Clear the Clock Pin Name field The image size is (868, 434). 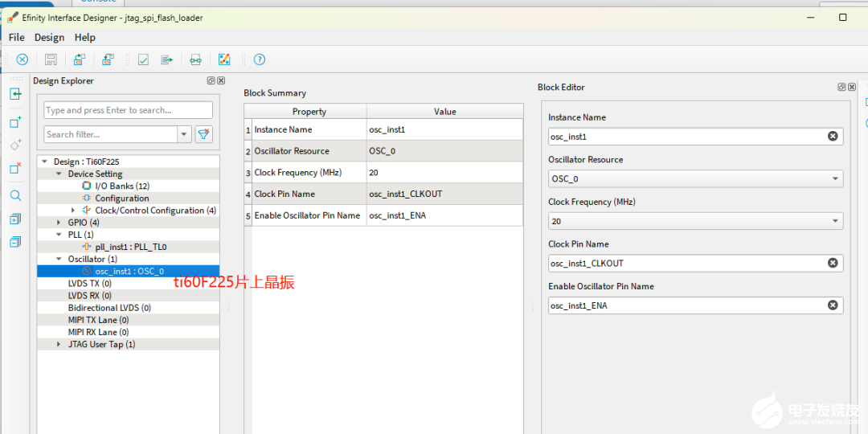click(x=833, y=263)
